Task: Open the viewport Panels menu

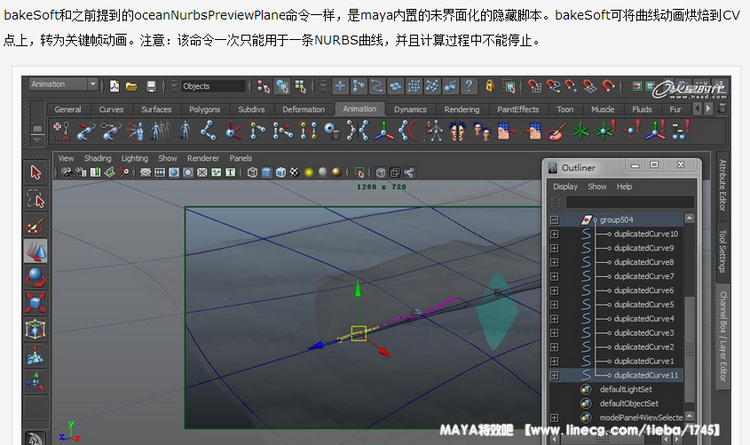Action: tap(241, 158)
